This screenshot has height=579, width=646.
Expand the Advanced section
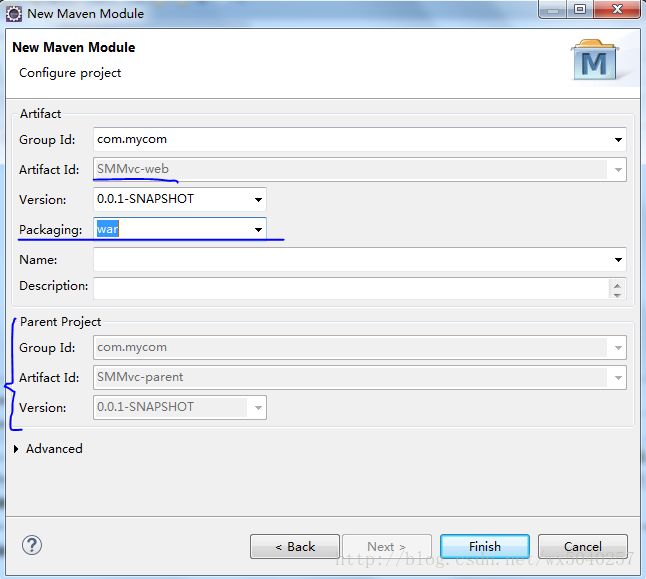point(16,449)
